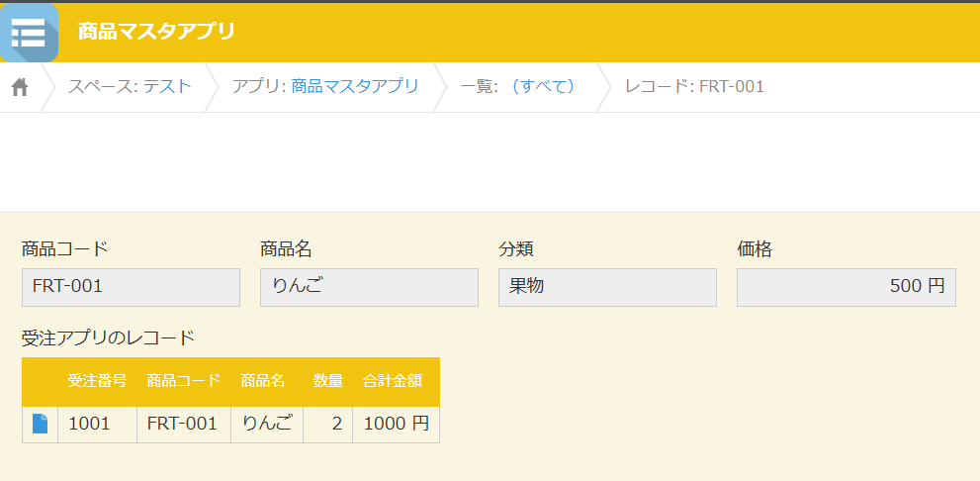Click the 受注アプリのレコード section label

pos(109,338)
